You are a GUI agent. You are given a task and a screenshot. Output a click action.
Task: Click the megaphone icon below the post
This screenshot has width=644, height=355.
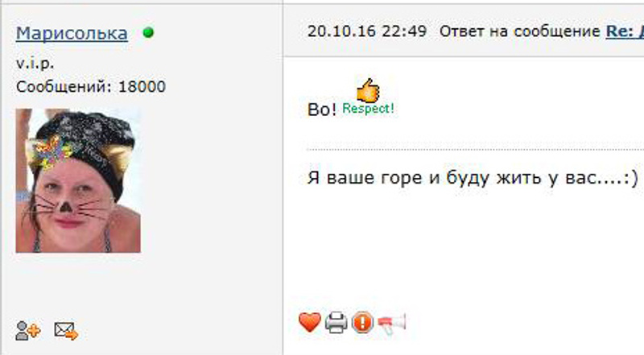[391, 324]
